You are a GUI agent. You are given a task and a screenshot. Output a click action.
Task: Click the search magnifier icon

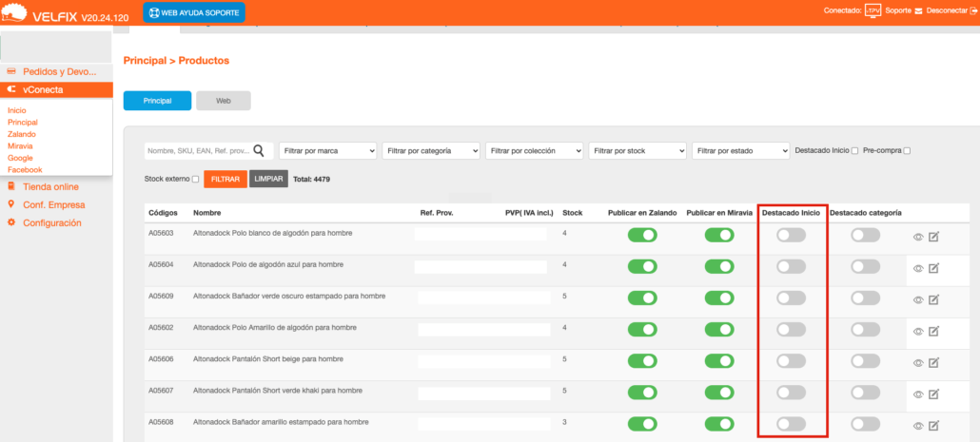click(x=259, y=150)
